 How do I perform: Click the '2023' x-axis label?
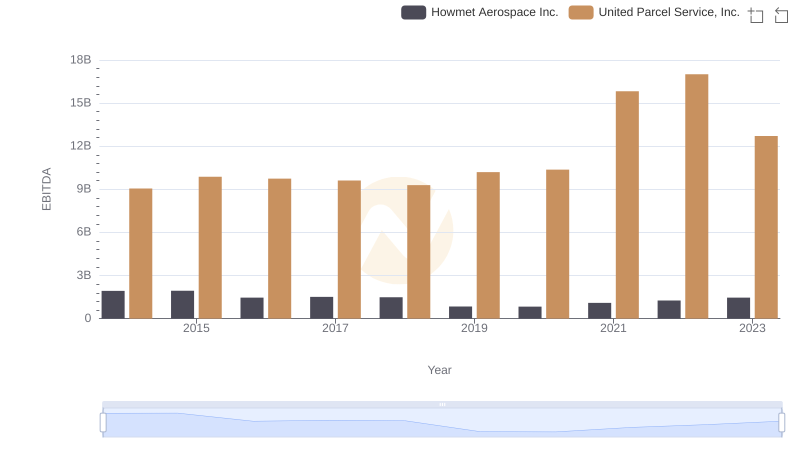coord(752,328)
